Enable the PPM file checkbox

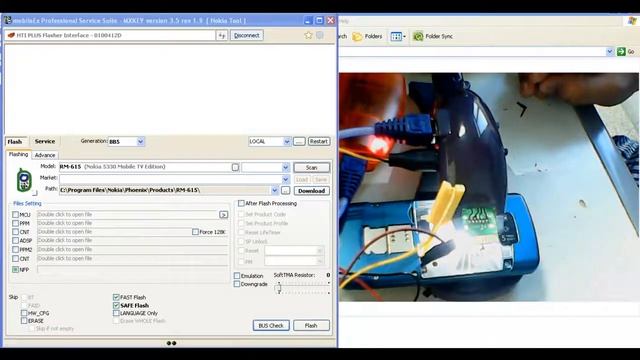16,223
